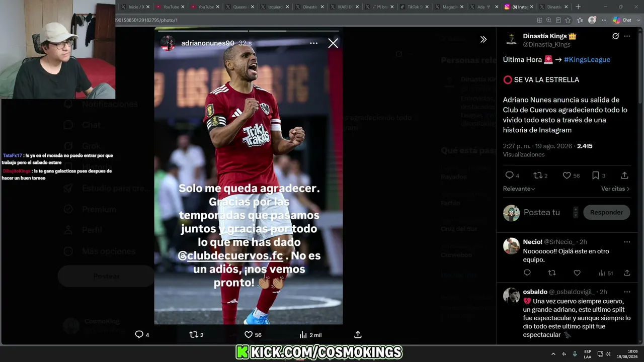
Task: Open the #KingsLeague hashtag
Action: point(587,59)
